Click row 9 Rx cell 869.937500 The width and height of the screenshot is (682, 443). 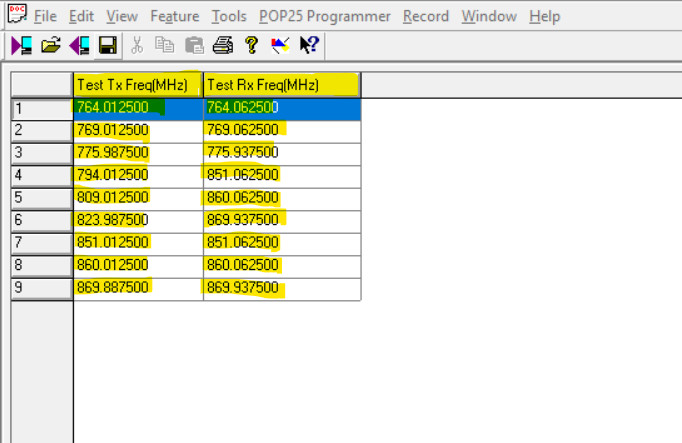(282, 290)
